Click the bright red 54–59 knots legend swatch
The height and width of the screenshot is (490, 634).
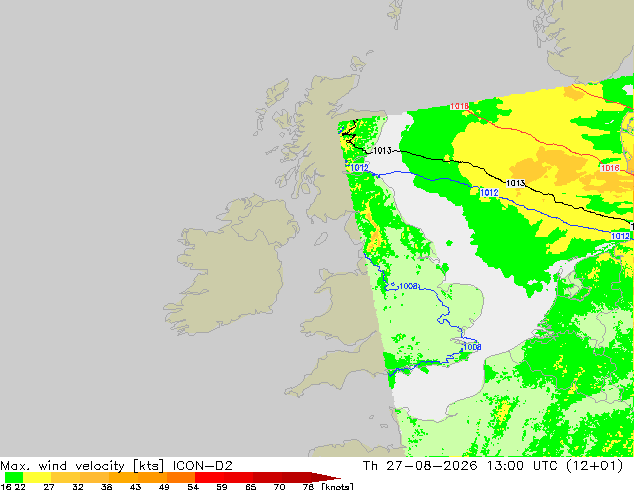coord(209,477)
